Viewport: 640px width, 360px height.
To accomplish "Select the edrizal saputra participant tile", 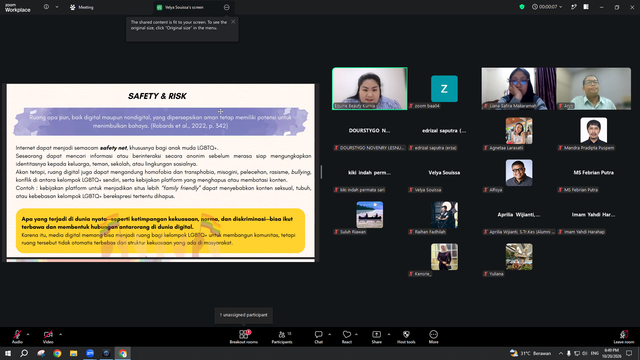I will click(444, 131).
